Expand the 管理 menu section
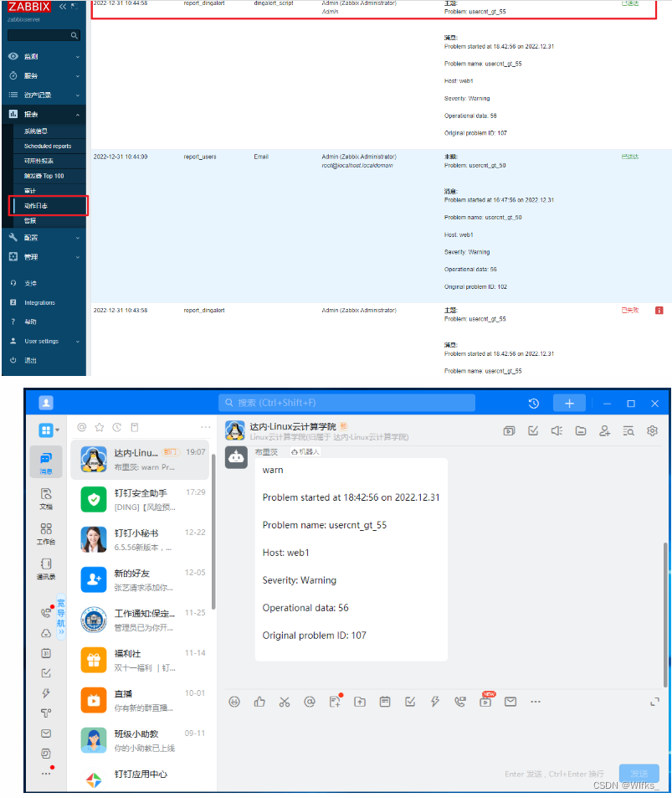The height and width of the screenshot is (798, 672). click(x=44, y=257)
